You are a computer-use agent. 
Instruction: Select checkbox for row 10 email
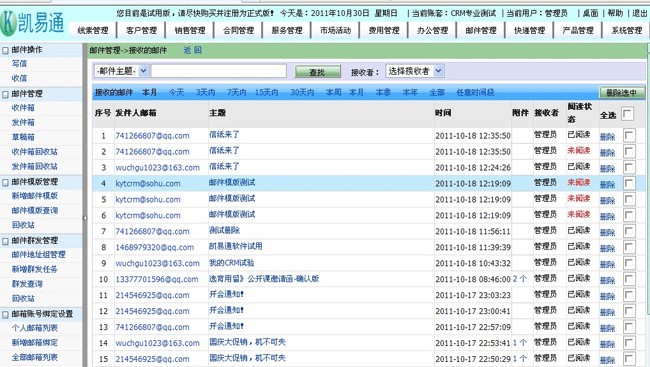click(x=629, y=279)
